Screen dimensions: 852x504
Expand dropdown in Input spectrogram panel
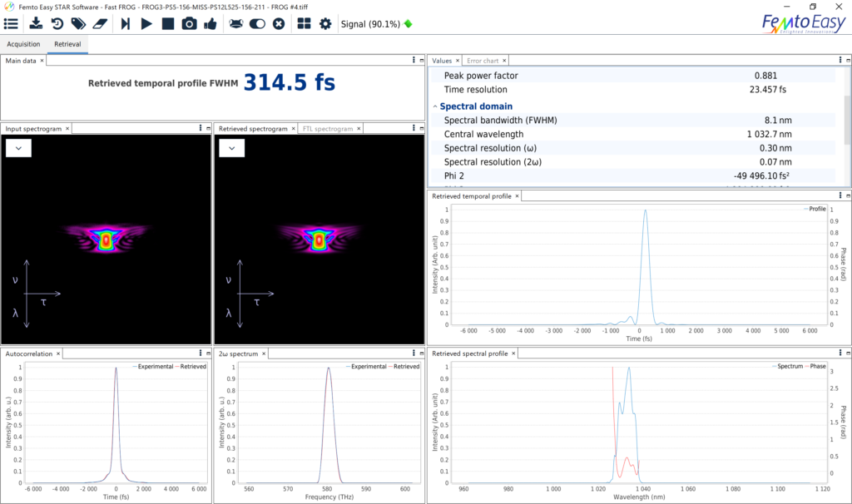tap(18, 148)
